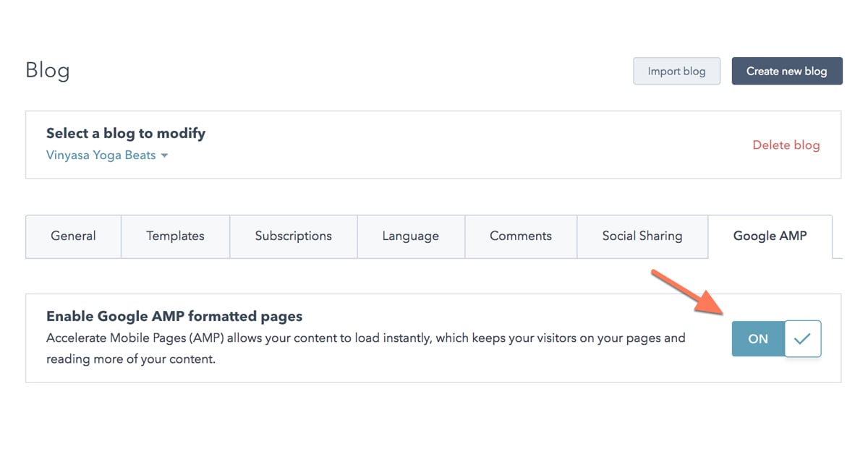Click the orange arrow annotation
The height and width of the screenshot is (454, 868).
(689, 292)
